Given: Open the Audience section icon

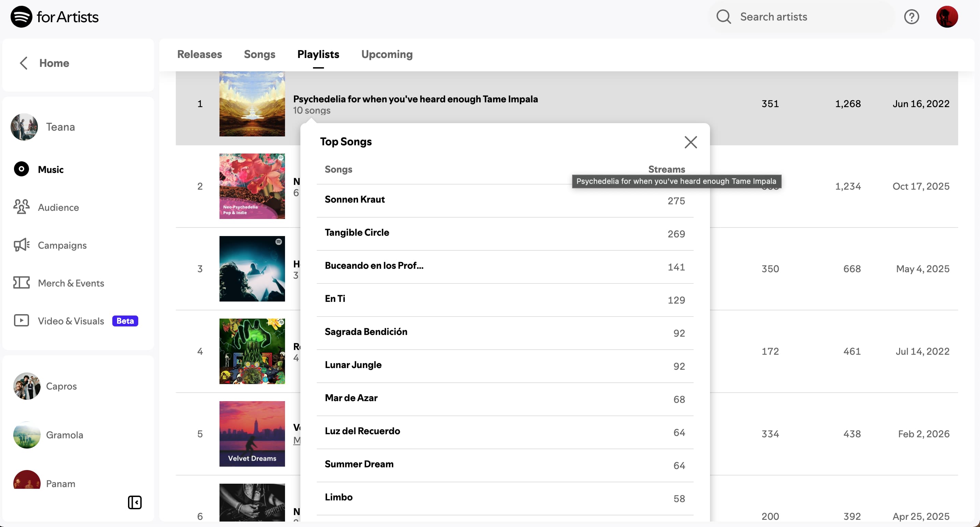Looking at the screenshot, I should pyautogui.click(x=21, y=207).
